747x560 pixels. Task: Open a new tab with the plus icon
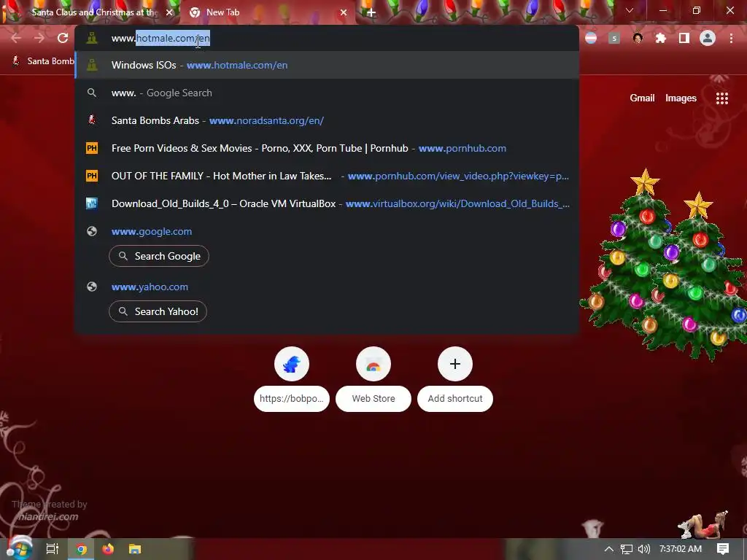371,12
